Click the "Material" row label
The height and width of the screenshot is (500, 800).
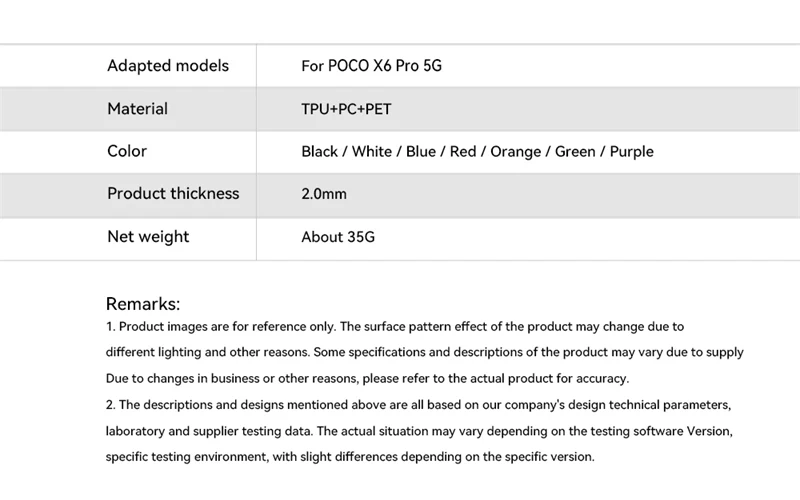[x=137, y=109]
